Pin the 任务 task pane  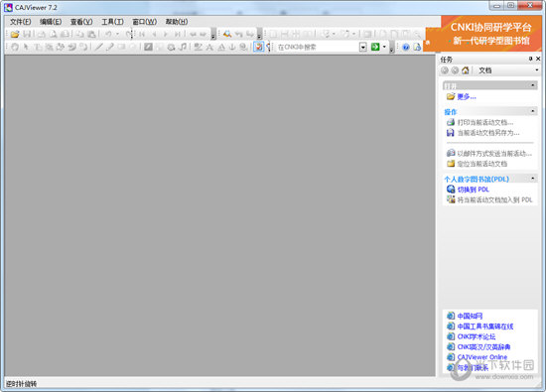[x=530, y=59]
